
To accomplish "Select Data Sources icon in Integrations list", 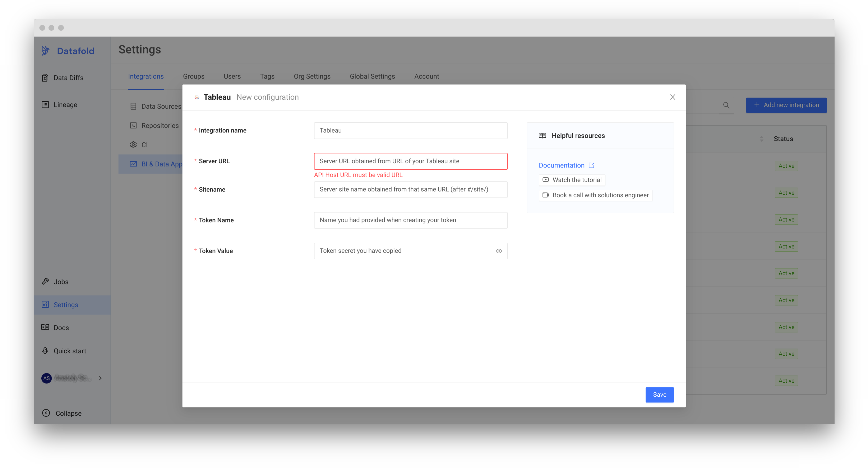I will [133, 106].
